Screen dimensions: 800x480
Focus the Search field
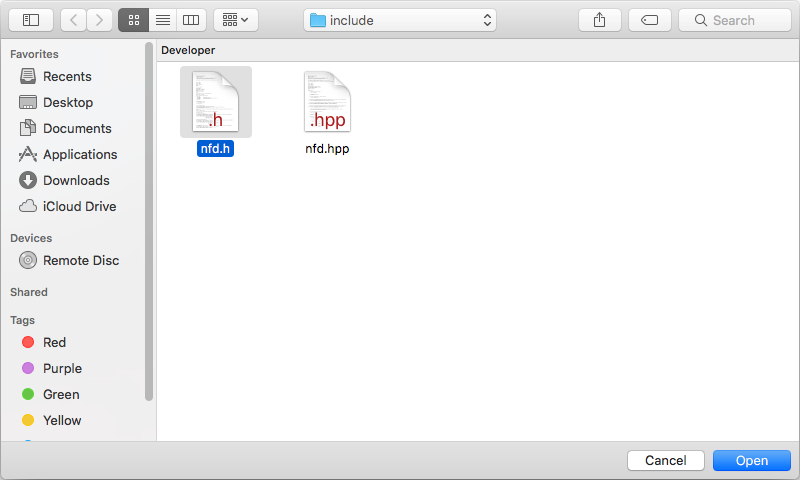pyautogui.click(x=734, y=20)
